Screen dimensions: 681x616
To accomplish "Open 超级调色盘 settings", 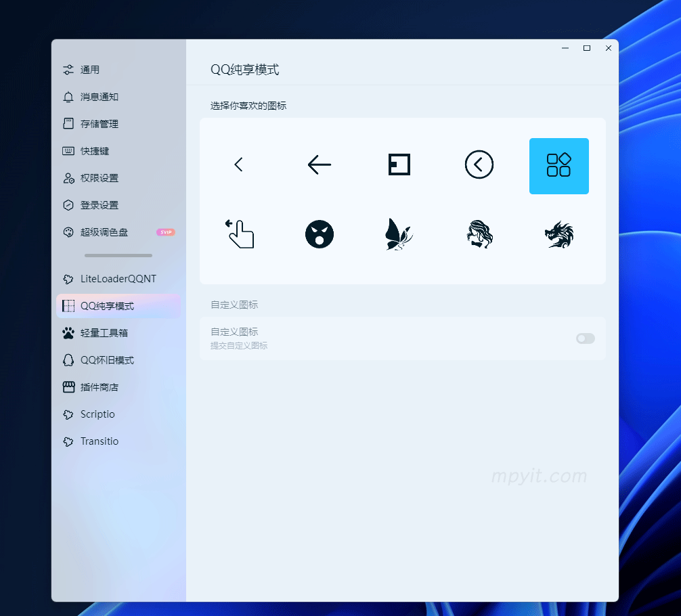I will tap(118, 232).
